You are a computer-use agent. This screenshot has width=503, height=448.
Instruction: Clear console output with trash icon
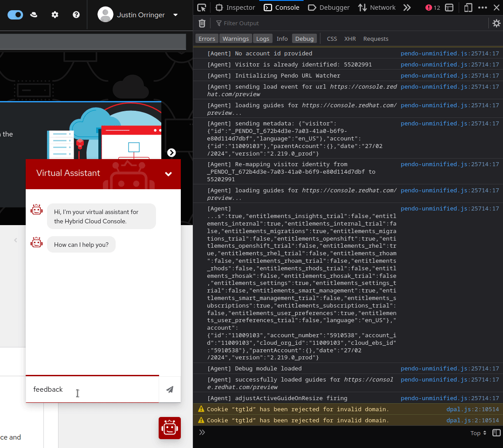(202, 23)
